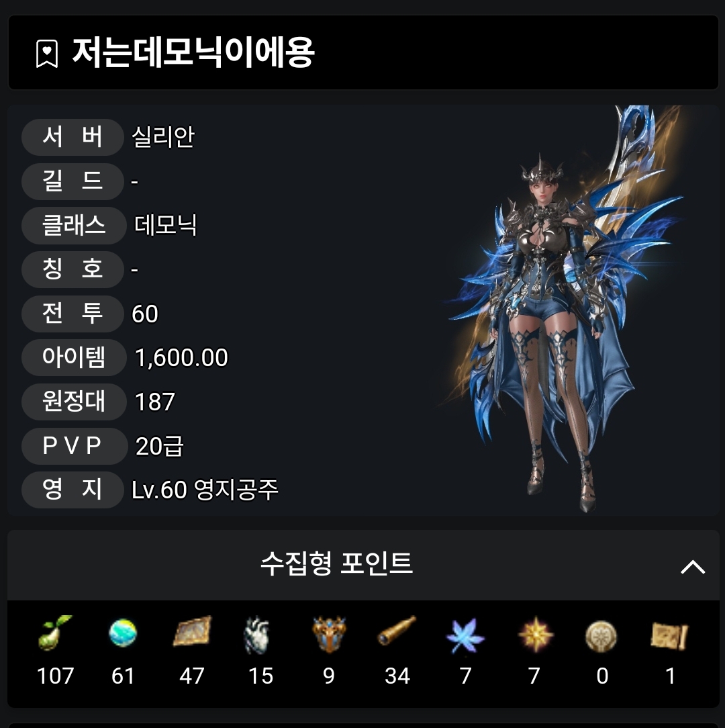Toggle the bookmark heart icon beside character name
725x728 pixels.
click(x=47, y=54)
